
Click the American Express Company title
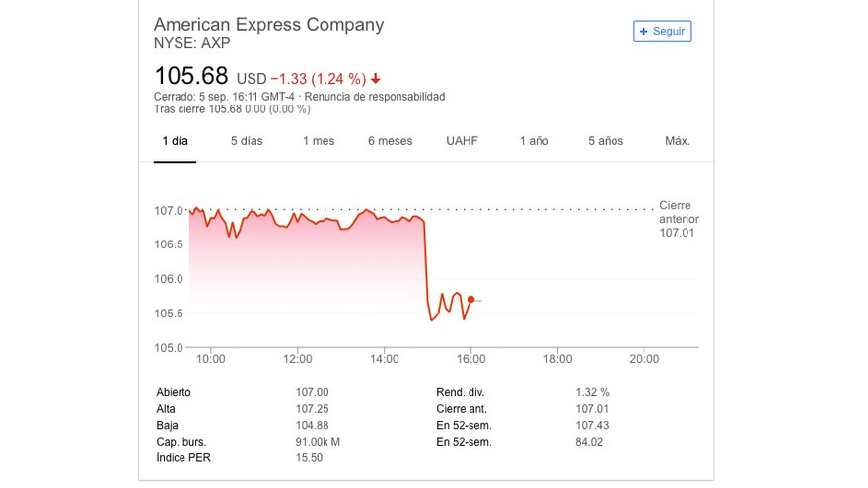point(268,25)
